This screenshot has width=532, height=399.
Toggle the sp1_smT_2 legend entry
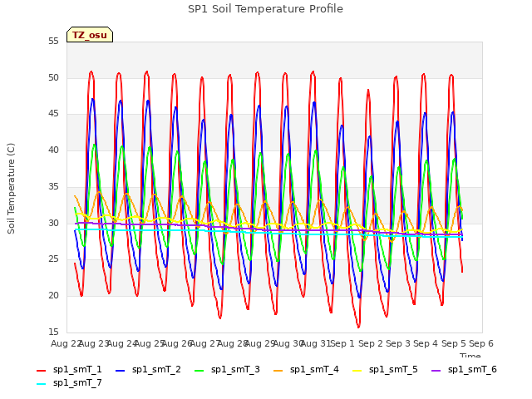(148, 370)
